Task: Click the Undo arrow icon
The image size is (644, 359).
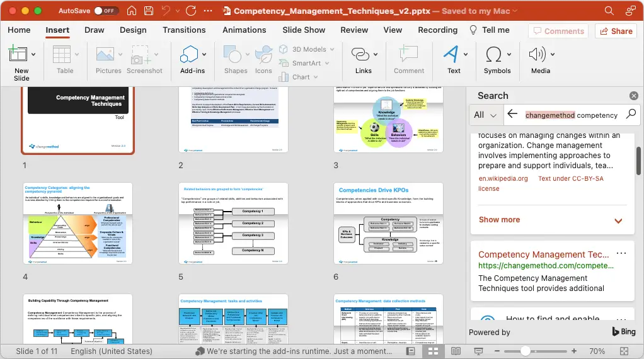Action: [166, 11]
